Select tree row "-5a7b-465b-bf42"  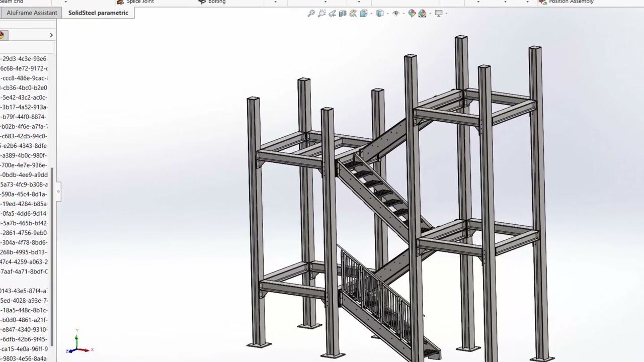tap(24, 223)
